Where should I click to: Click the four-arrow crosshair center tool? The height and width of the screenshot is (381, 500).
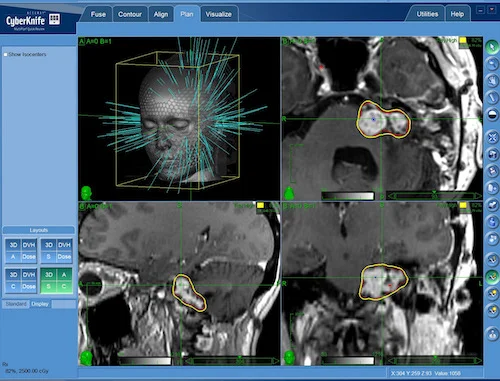[x=492, y=137]
